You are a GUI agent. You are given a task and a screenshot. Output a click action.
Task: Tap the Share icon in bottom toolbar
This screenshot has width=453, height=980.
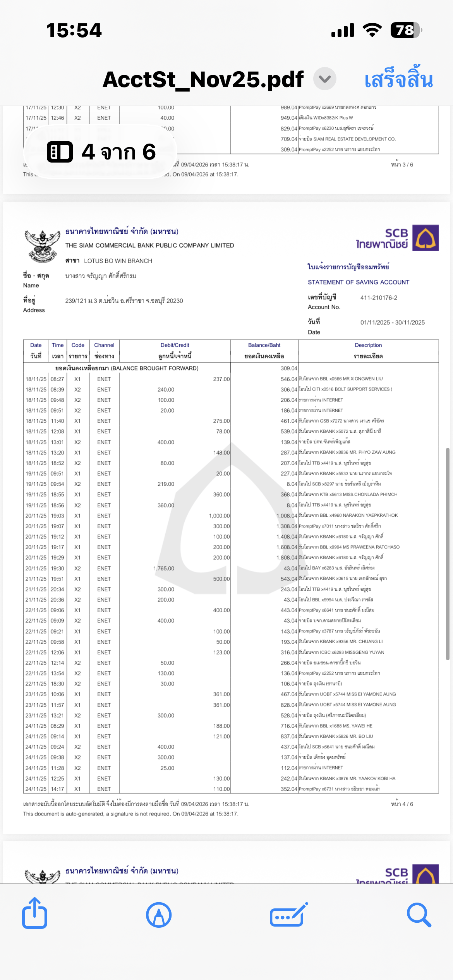[x=35, y=914]
